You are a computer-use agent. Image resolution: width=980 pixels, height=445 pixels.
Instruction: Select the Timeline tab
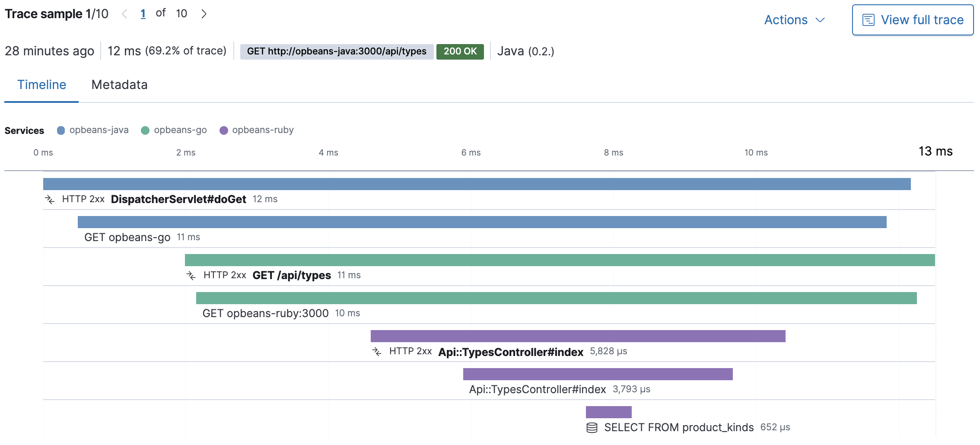[41, 85]
